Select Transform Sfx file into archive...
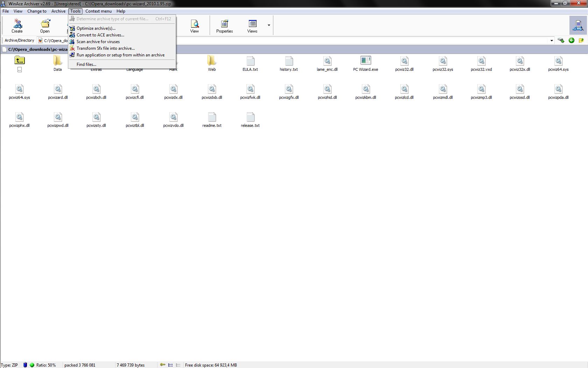The image size is (588, 368). click(x=122, y=48)
